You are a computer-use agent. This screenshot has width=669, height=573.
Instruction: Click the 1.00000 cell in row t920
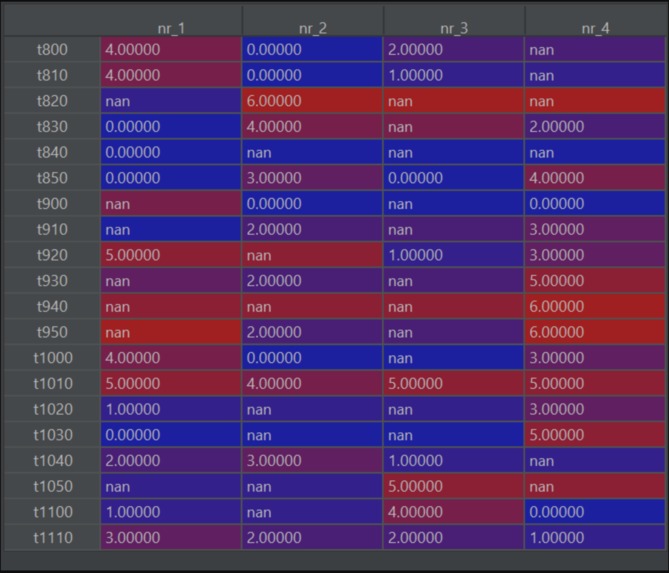tap(454, 255)
